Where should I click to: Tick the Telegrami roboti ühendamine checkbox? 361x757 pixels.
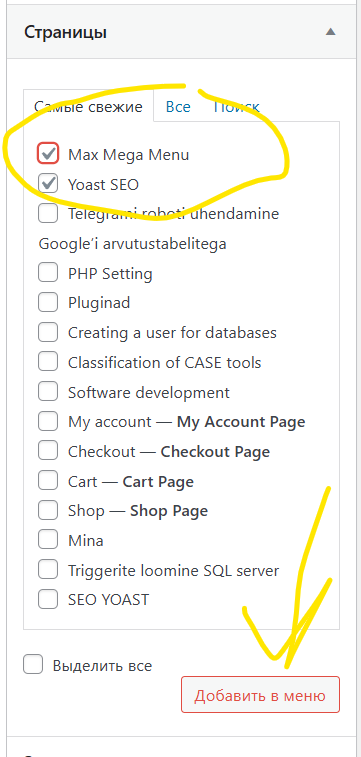(x=48, y=213)
